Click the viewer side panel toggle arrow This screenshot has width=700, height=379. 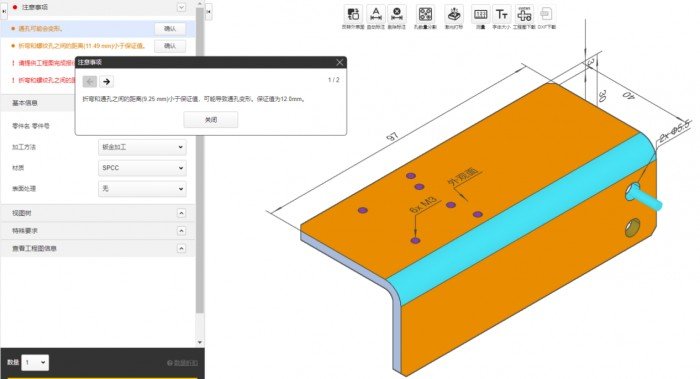(208, 12)
